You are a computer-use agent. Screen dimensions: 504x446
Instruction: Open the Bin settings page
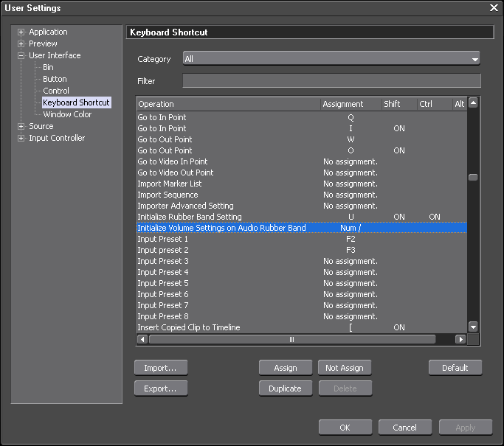tap(48, 67)
